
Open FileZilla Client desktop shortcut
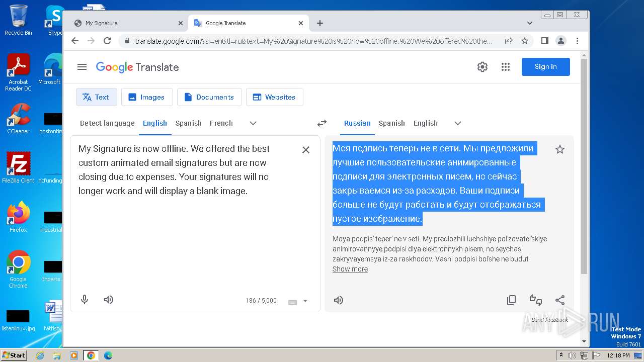[x=18, y=168]
